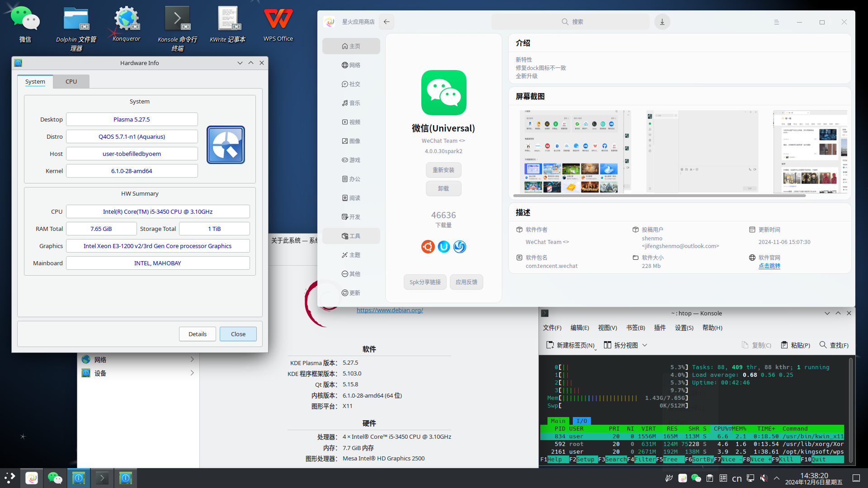Open the WeChat desktop icon
This screenshot has width=868, height=488.
25,25
